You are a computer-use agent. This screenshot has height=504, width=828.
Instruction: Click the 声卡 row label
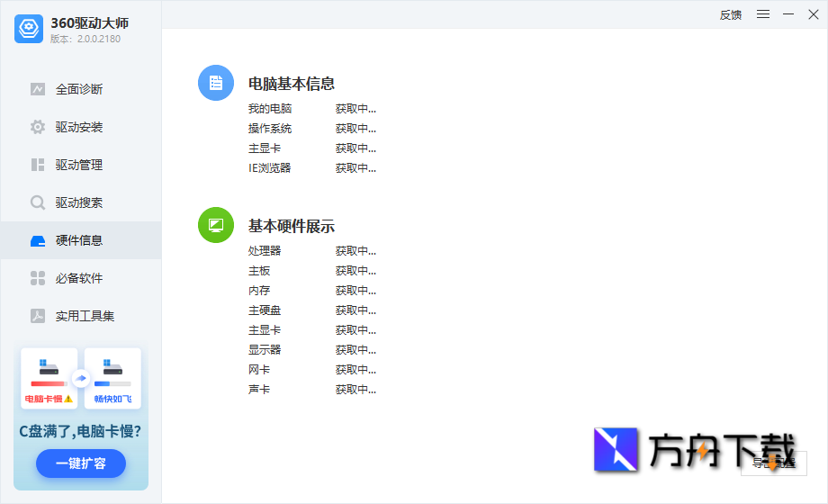(259, 389)
